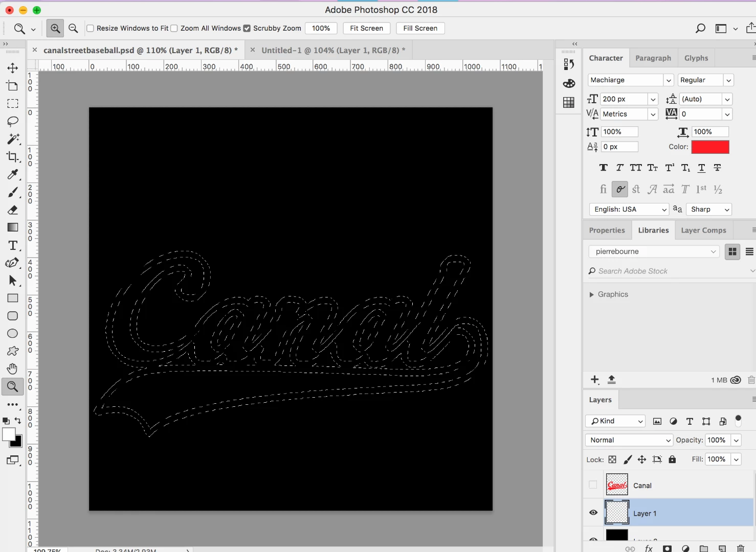
Task: Click the Zoom Out magnifier option
Action: 73,29
